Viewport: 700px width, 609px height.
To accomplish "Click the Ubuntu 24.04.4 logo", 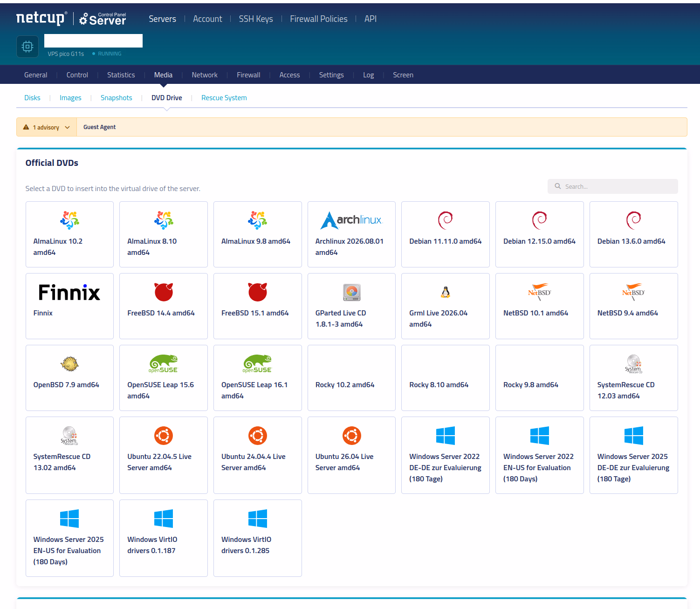I will coord(258,436).
